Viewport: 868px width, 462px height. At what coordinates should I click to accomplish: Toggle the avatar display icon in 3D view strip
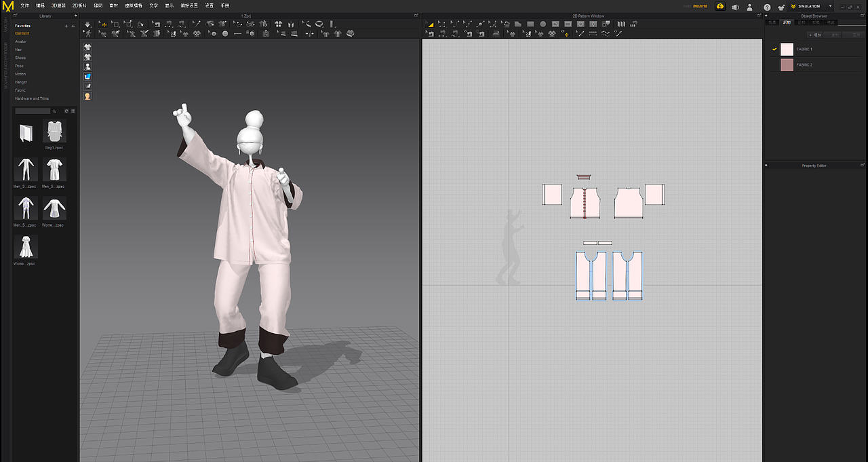point(87,66)
